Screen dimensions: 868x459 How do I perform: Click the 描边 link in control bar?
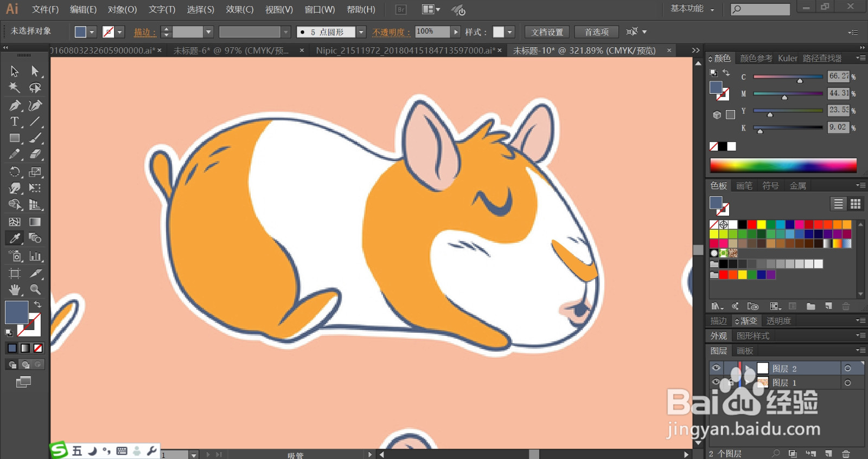point(144,32)
